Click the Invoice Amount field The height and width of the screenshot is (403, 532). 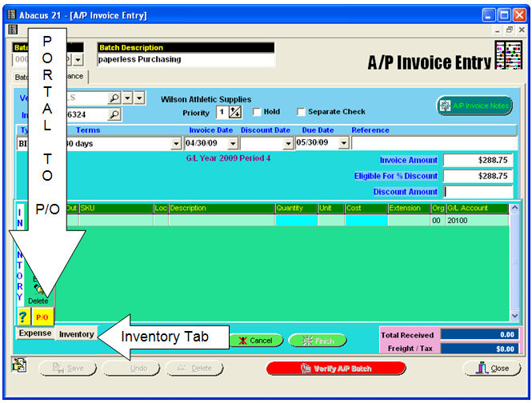[x=478, y=160]
